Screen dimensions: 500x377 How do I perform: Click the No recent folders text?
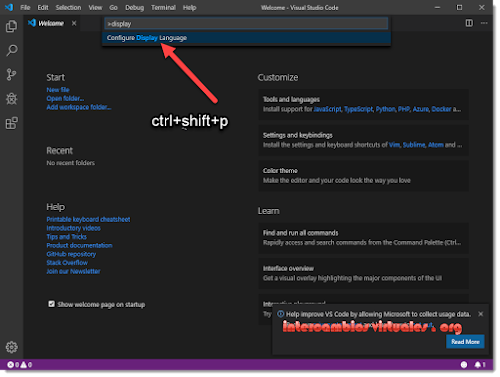pos(70,163)
